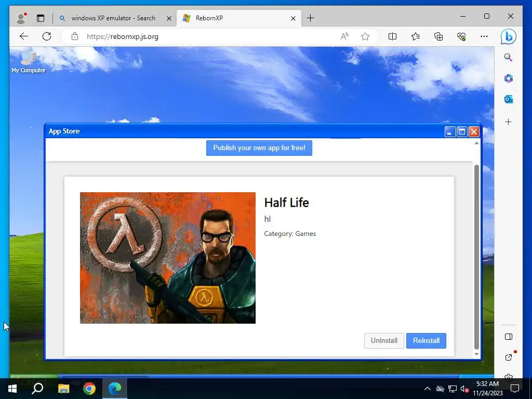Open Collections icon in toolbar
Image resolution: width=532 pixels, height=399 pixels.
coord(438,36)
